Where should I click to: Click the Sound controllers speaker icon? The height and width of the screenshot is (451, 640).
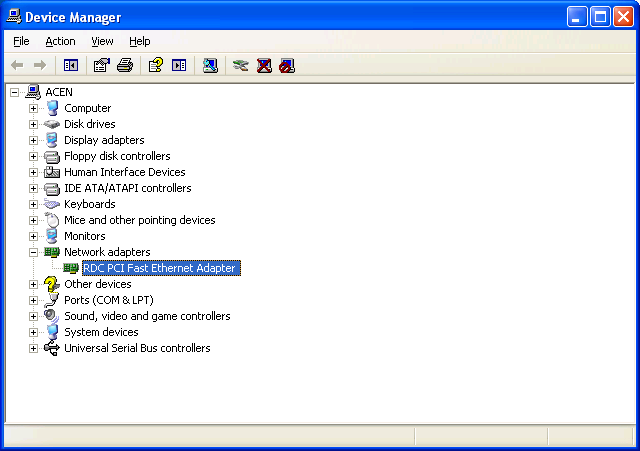coord(52,316)
